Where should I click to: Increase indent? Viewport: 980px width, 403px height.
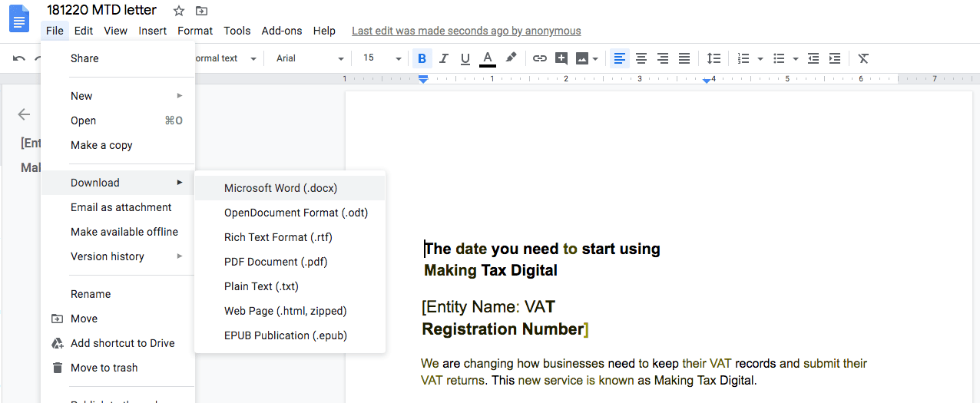(x=835, y=58)
